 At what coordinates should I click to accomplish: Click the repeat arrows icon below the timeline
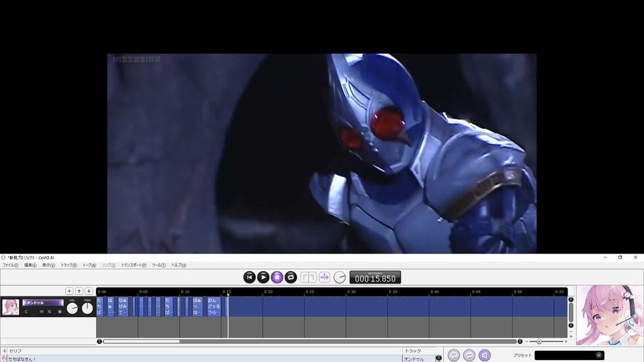coord(469,355)
